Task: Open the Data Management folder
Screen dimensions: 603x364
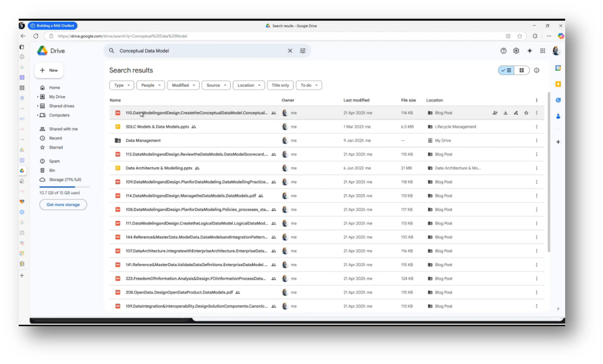Action: pos(143,141)
